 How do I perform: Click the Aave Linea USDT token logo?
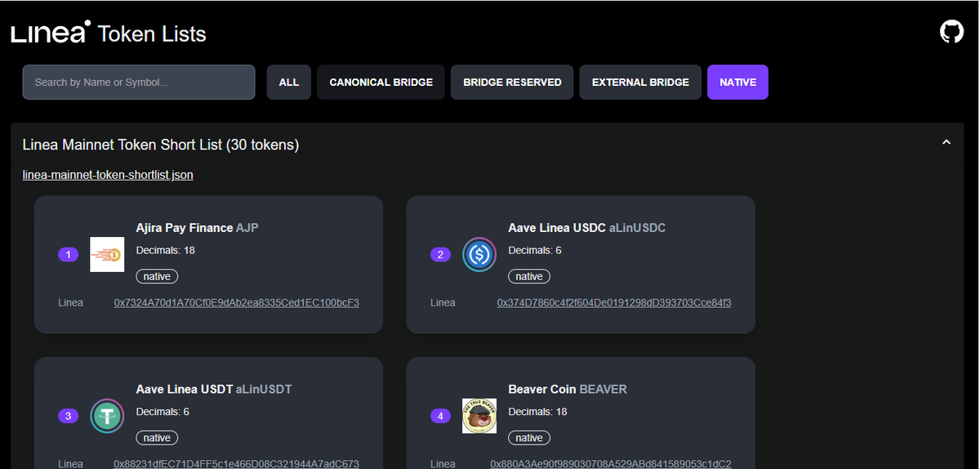click(107, 416)
